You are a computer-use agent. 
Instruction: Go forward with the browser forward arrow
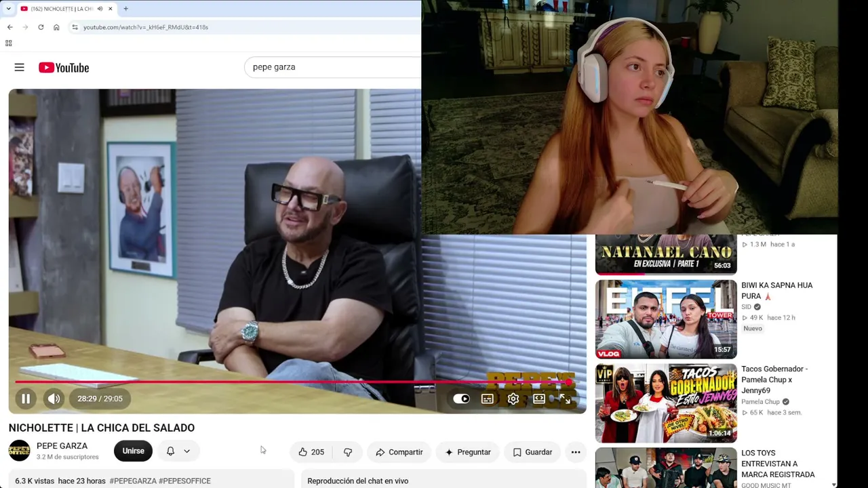point(25,27)
